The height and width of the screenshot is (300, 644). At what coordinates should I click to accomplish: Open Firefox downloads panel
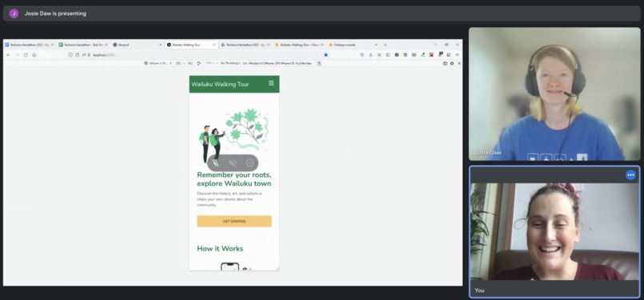click(x=371, y=54)
